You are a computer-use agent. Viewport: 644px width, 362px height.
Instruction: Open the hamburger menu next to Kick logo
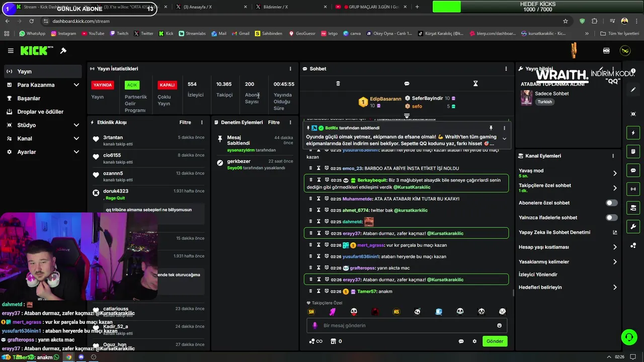(11, 51)
